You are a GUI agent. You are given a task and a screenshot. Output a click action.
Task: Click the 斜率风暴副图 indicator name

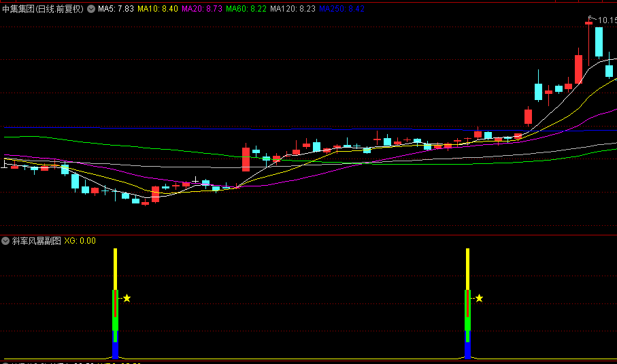pos(37,241)
